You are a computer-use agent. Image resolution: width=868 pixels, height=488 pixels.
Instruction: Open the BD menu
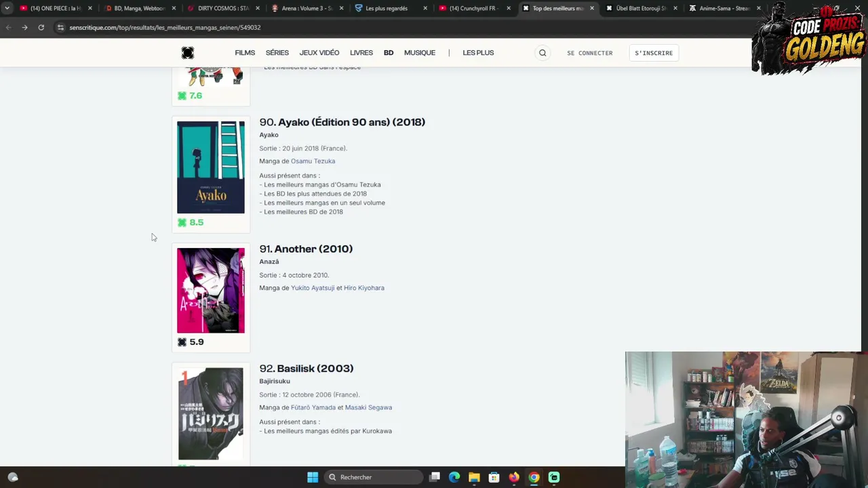coord(389,53)
